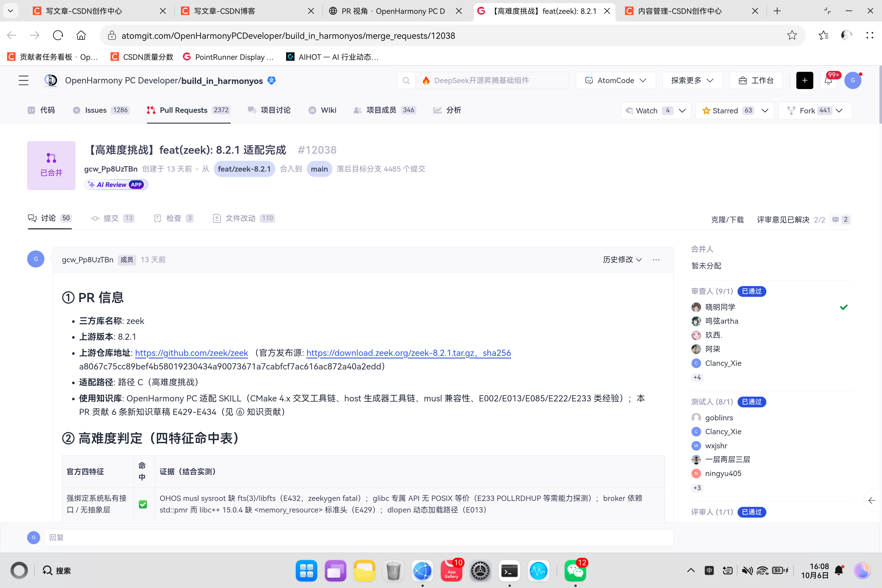Open the 历史修改 dropdown

(x=622, y=260)
